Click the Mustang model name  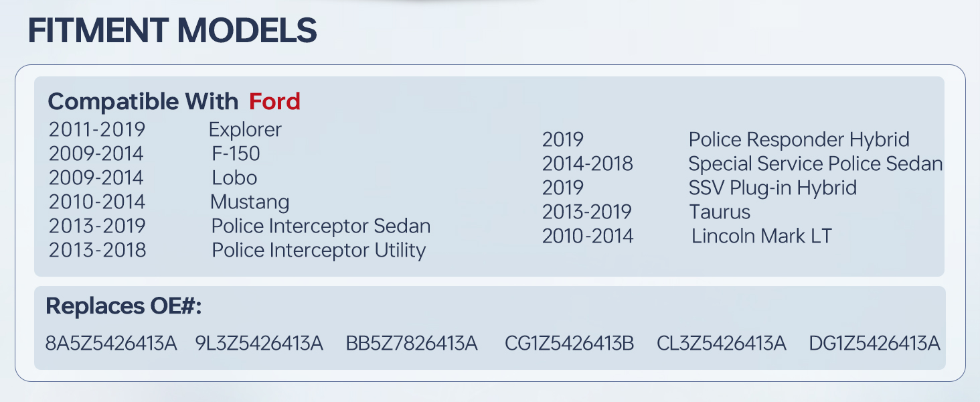[x=250, y=202]
